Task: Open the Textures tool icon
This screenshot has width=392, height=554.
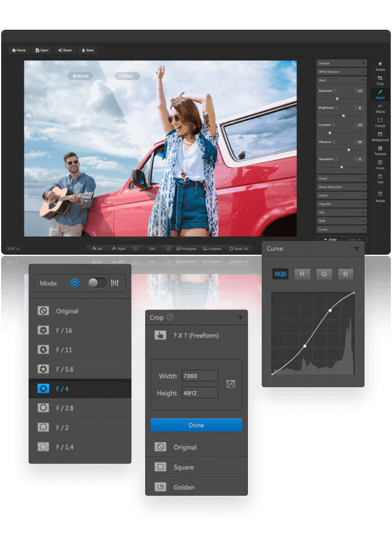Action: [x=380, y=151]
